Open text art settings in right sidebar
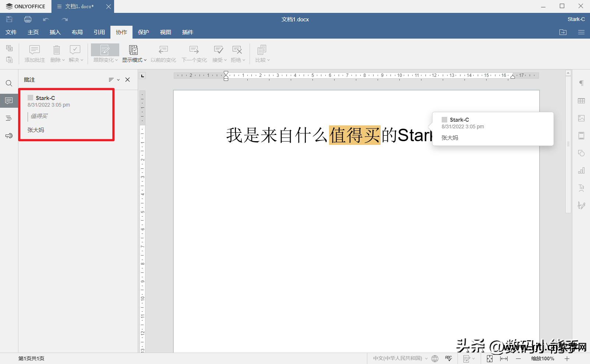The height and width of the screenshot is (364, 590). click(x=581, y=188)
